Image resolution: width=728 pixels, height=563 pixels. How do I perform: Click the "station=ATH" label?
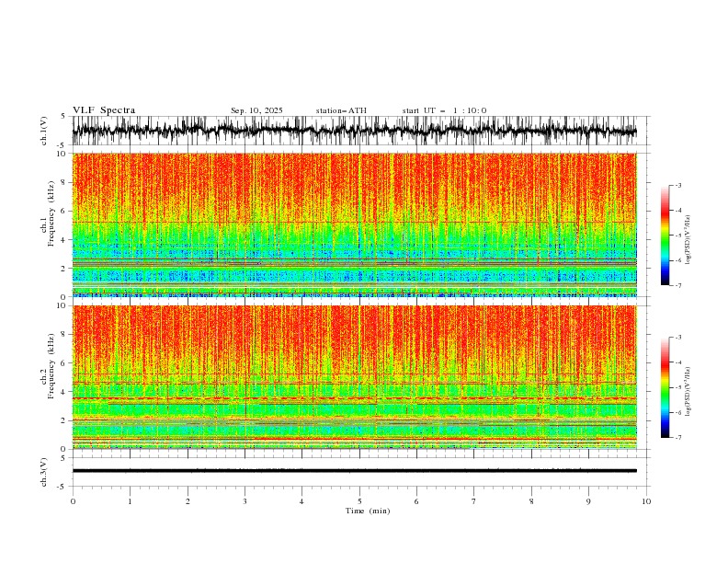[341, 110]
